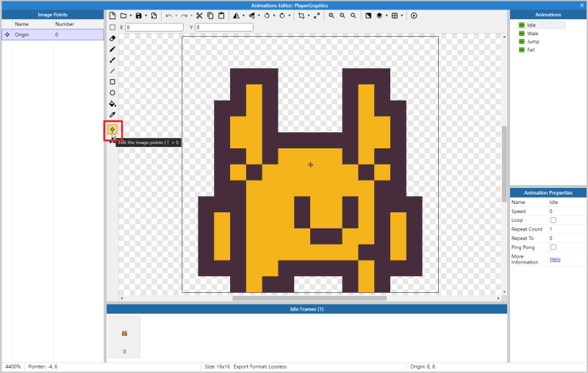
Task: Preview the animation with play icon
Action: (x=414, y=15)
